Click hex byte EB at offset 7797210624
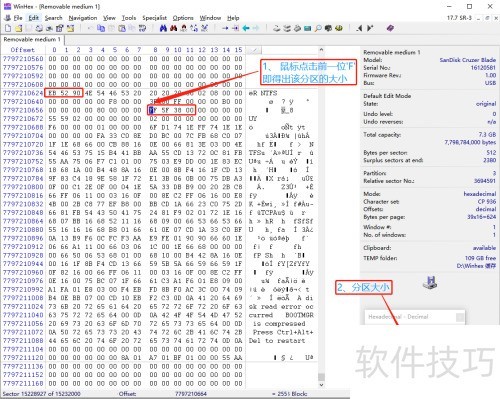 click(52, 93)
